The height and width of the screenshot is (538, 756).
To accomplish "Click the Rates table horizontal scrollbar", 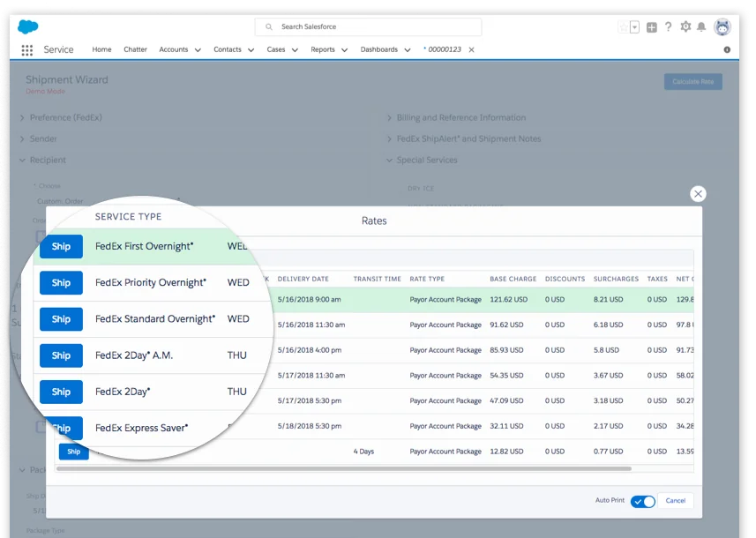I will 344,468.
